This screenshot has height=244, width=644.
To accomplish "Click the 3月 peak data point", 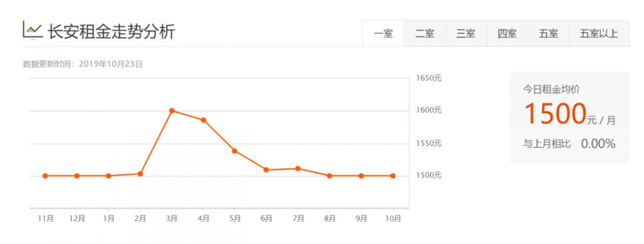I will point(172,111).
